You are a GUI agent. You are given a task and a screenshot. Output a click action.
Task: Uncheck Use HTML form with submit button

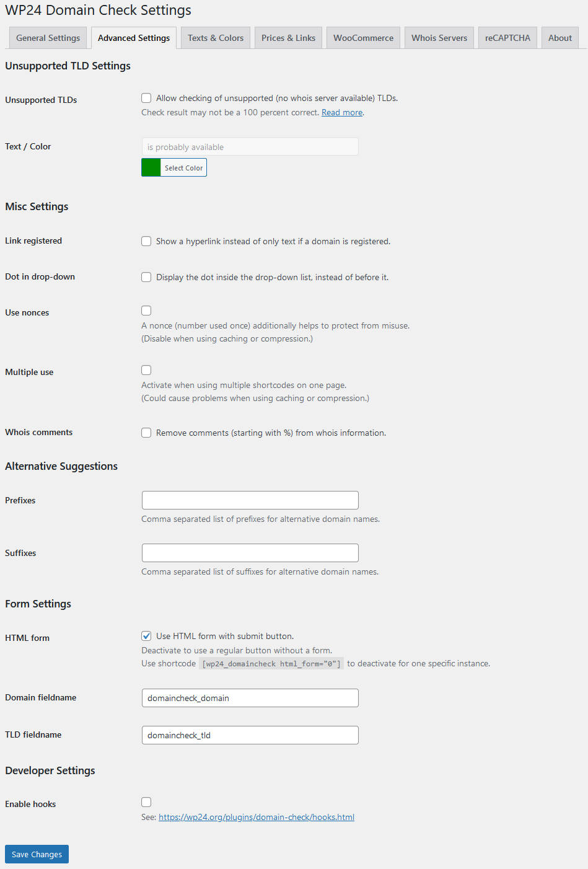click(x=146, y=636)
